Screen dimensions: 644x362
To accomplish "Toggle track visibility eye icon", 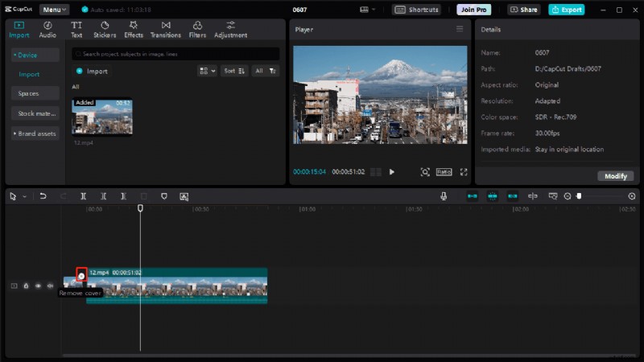I will [x=38, y=286].
